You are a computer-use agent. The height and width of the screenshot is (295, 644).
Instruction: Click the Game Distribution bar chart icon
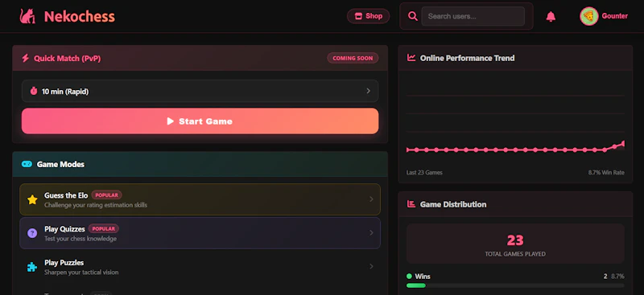(x=411, y=204)
